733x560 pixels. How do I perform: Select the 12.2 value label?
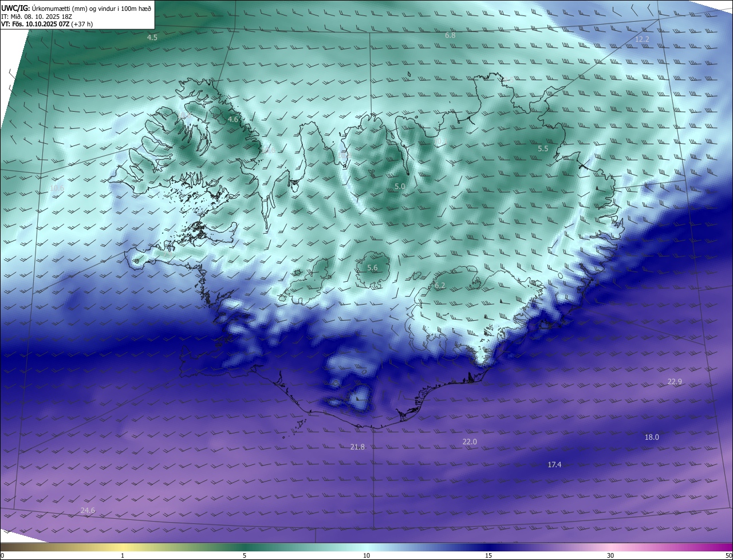click(x=643, y=39)
